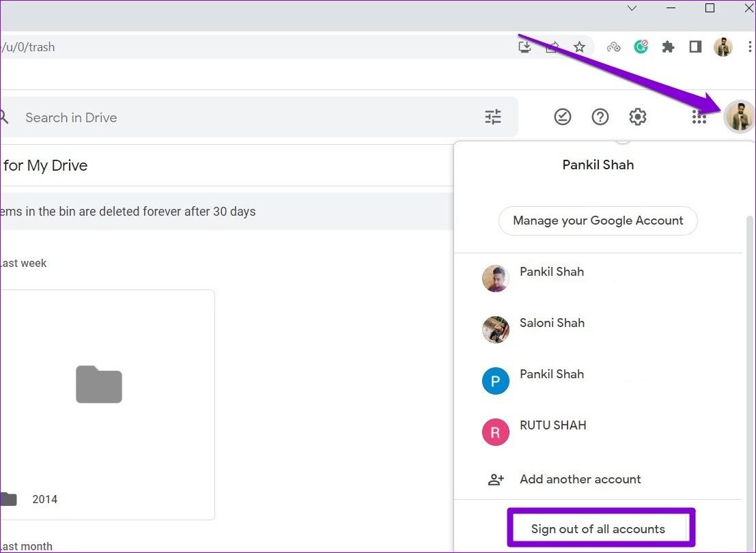Open Chrome profile avatar in toolbar

tap(723, 47)
